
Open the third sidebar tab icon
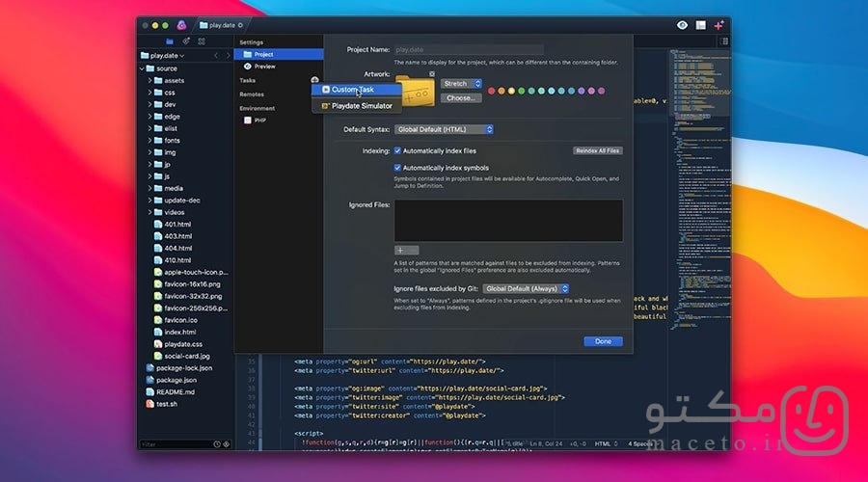pyautogui.click(x=202, y=41)
